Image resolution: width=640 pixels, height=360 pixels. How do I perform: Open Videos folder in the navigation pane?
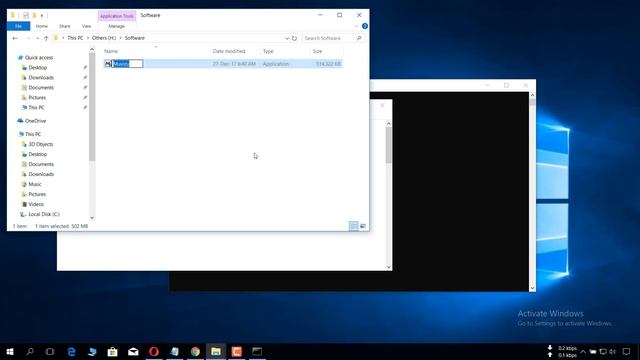pyautogui.click(x=36, y=204)
